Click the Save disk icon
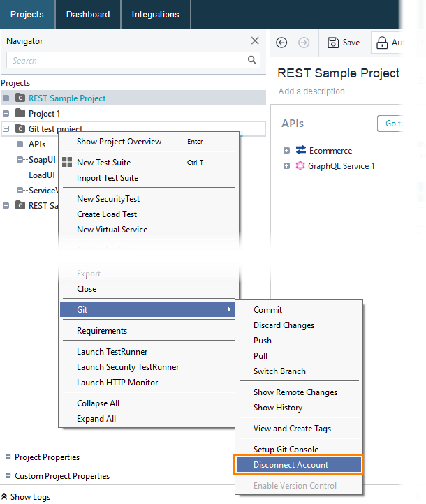The height and width of the screenshot is (504, 426). (332, 43)
